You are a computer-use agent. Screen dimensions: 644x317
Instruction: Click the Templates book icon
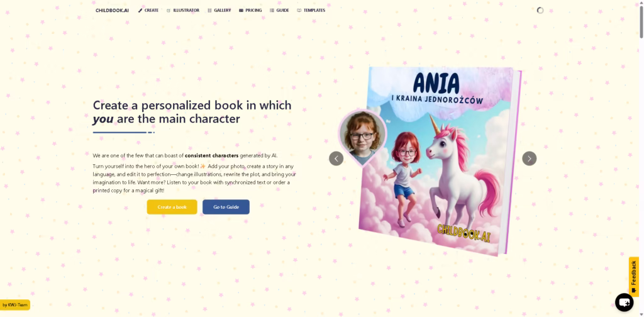[x=299, y=11]
